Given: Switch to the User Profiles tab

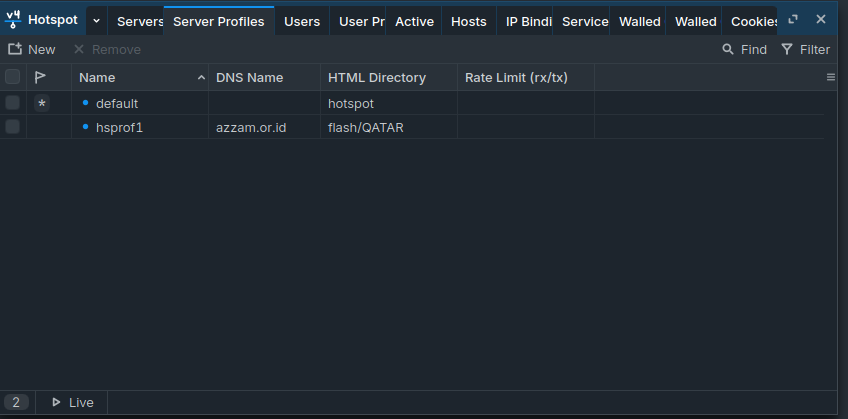Looking at the screenshot, I should pyautogui.click(x=357, y=22).
